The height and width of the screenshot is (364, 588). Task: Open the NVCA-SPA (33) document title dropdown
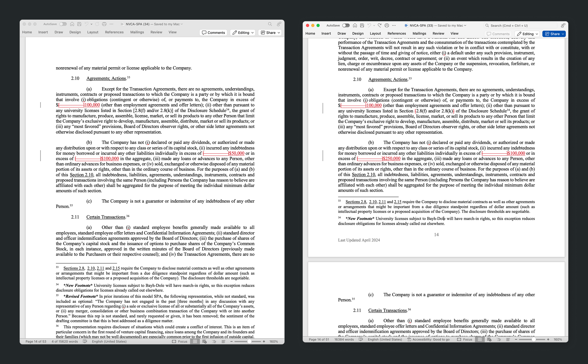click(465, 26)
